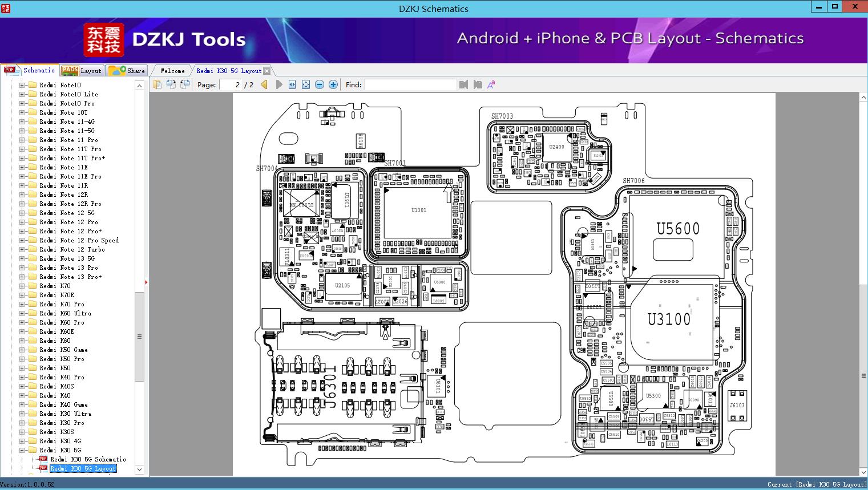
Task: Collapse the Redmi K30 5G folder
Action: tap(22, 450)
